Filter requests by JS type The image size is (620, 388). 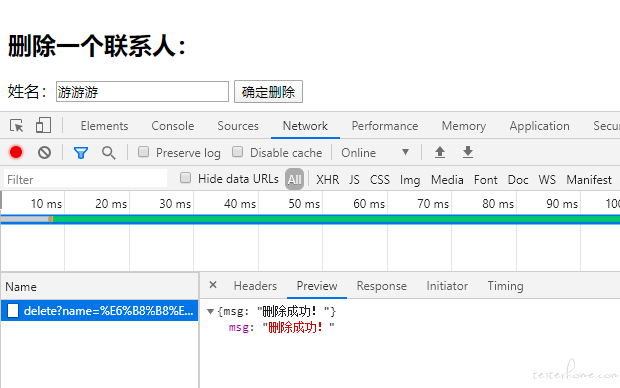(354, 180)
